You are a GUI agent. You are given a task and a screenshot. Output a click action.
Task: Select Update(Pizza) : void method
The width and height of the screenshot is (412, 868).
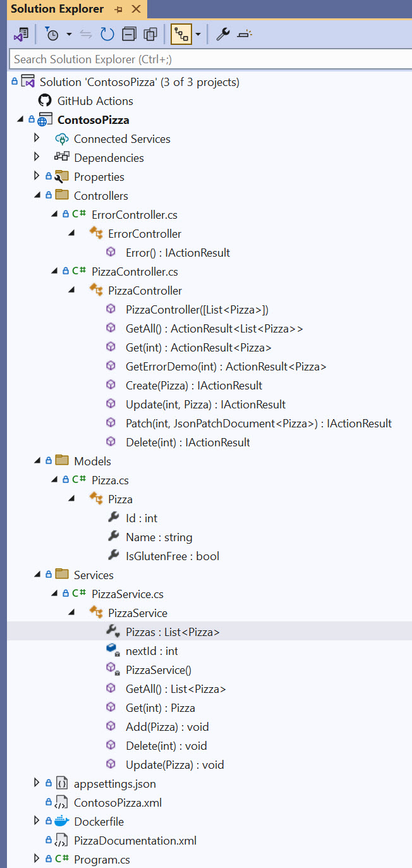(174, 764)
